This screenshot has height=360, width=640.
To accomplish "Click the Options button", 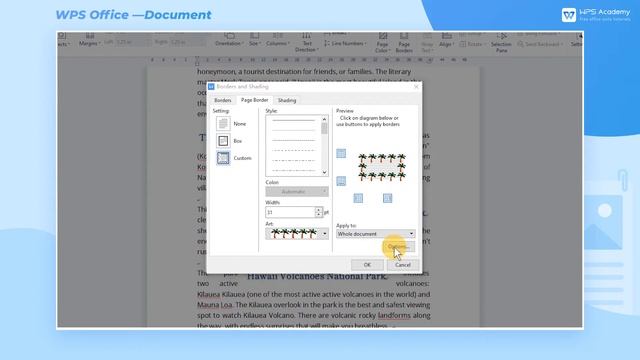I will pos(398,247).
